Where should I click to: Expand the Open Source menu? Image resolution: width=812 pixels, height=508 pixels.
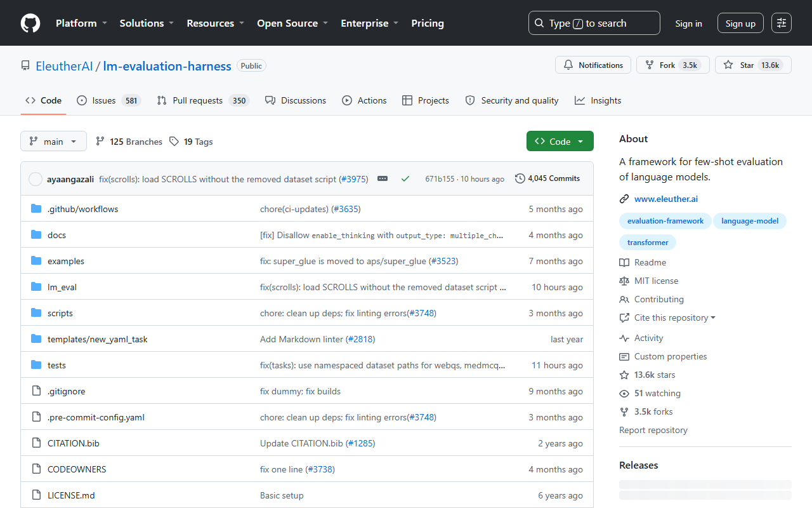(292, 23)
